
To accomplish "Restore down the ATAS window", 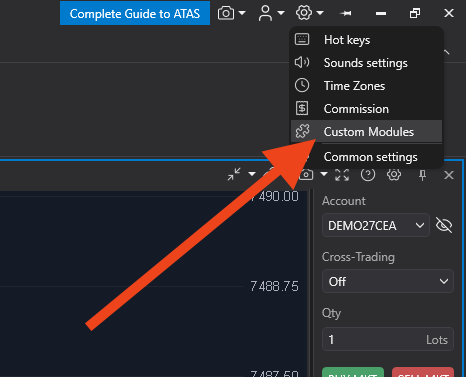I will pyautogui.click(x=415, y=13).
